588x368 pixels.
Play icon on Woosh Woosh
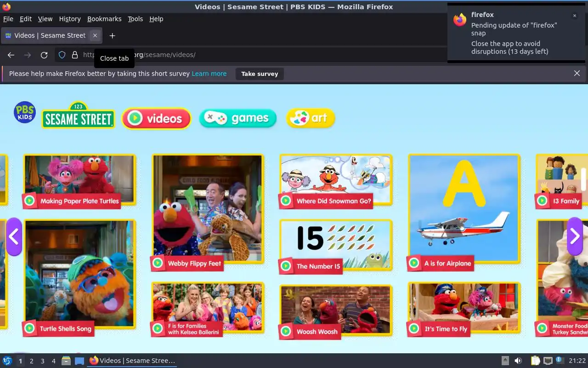[x=286, y=331]
